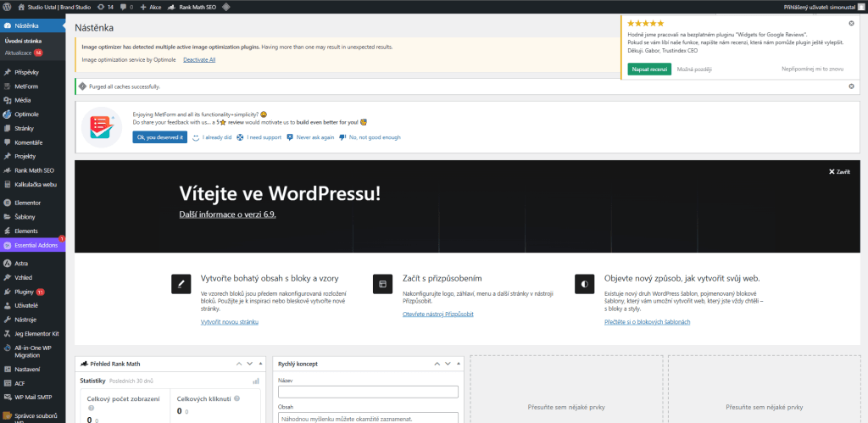This screenshot has height=423, width=868.
Task: Click the Název input field
Action: 368,392
